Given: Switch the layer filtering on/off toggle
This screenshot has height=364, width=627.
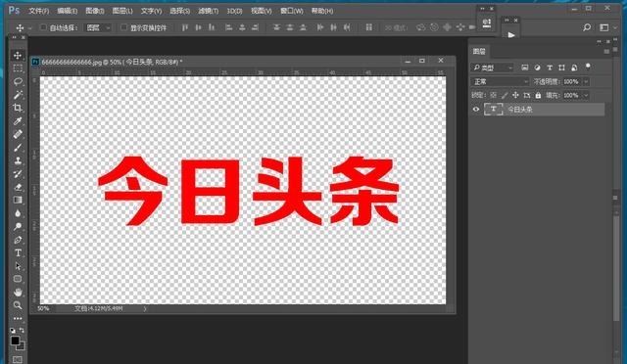Looking at the screenshot, I should pos(588,67).
